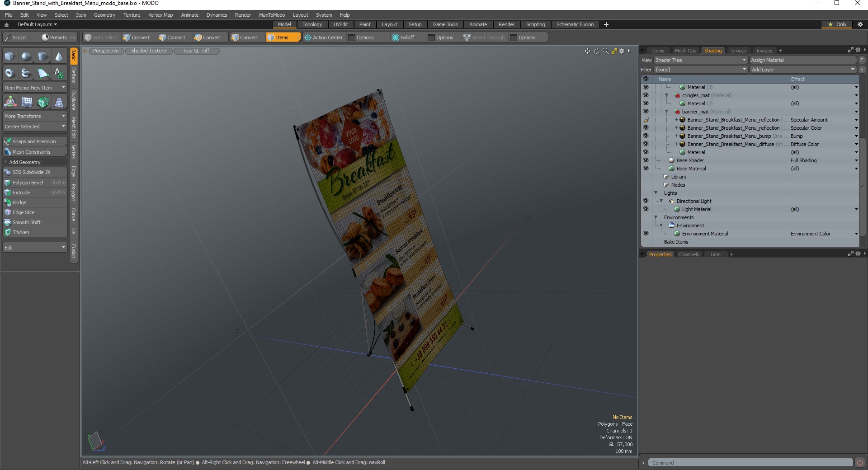Click the Command input field

click(751, 463)
